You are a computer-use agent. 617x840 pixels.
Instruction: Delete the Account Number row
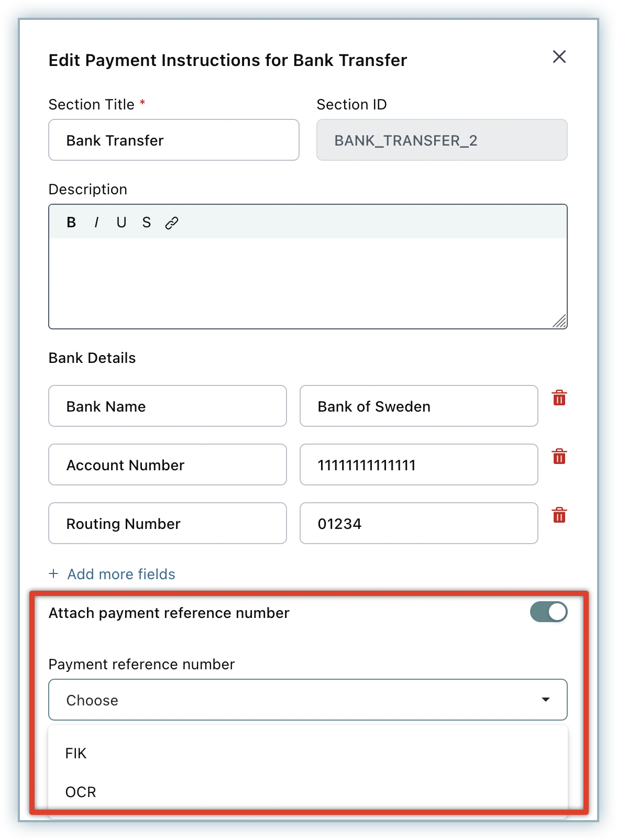tap(559, 457)
